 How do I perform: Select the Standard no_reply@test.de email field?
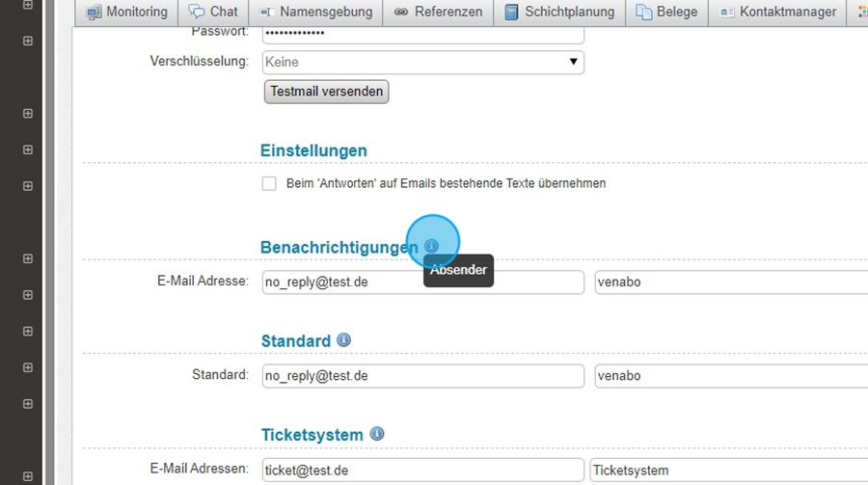[x=423, y=375]
